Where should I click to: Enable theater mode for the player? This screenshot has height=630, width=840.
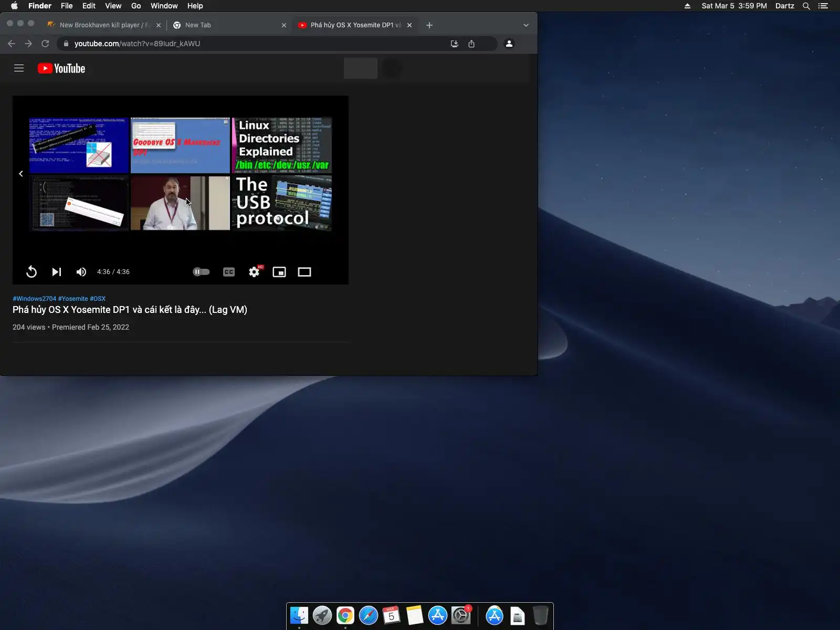click(304, 272)
